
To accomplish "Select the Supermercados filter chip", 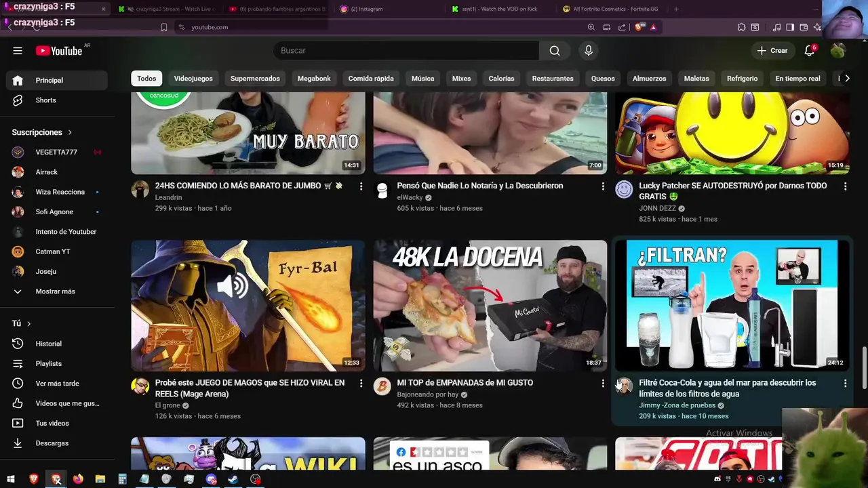I will pyautogui.click(x=255, y=79).
